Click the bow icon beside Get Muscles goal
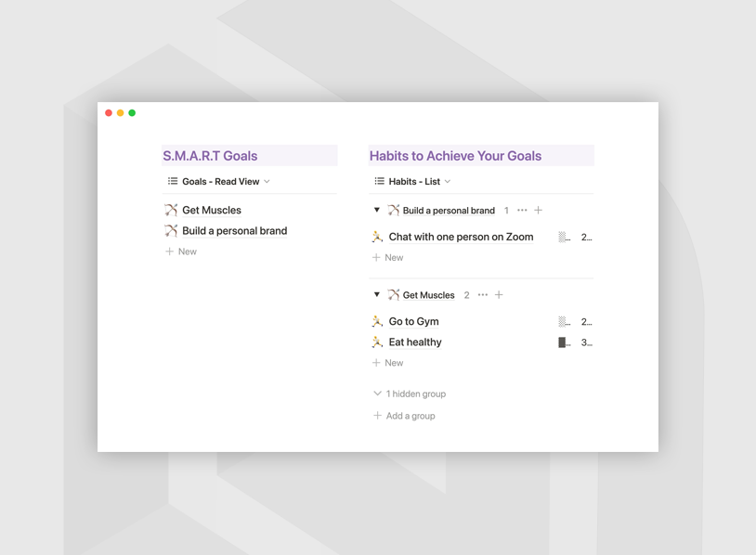756x555 pixels. click(x=171, y=210)
